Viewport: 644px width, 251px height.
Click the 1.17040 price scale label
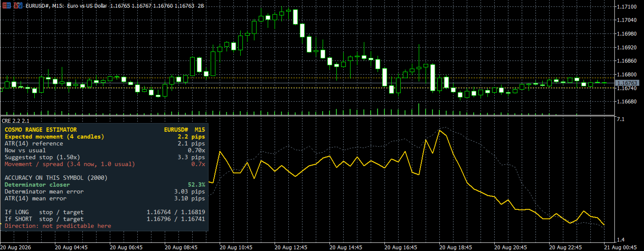[626, 20]
